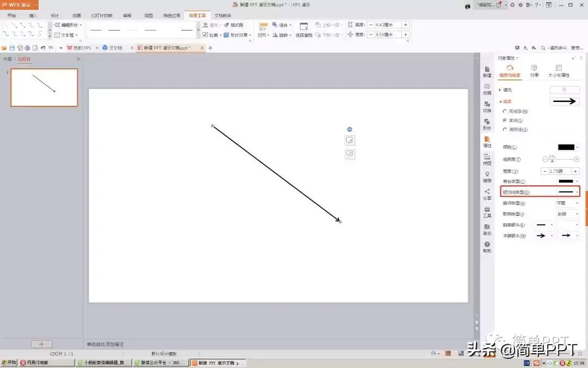588x368 pixels.
Task: Open the 形状 shapes sidebar icon
Action: click(x=487, y=124)
